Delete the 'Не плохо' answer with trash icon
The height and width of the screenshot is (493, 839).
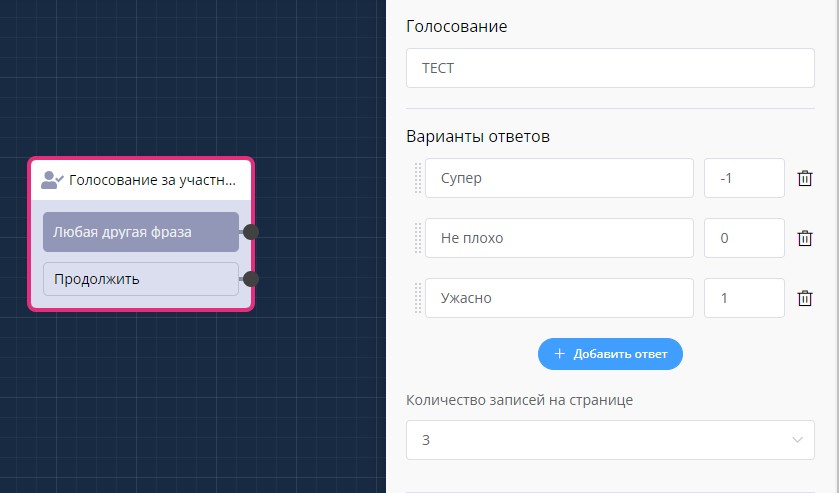804,238
